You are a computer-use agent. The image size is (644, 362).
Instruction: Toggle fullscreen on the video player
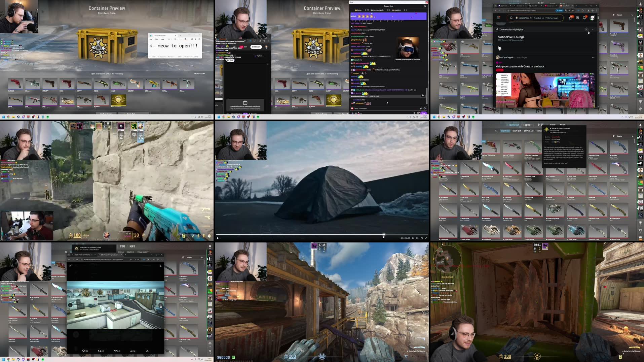426,238
